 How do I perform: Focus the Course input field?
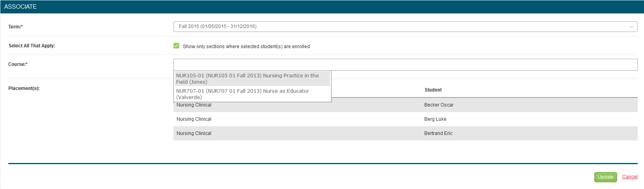coord(405,65)
